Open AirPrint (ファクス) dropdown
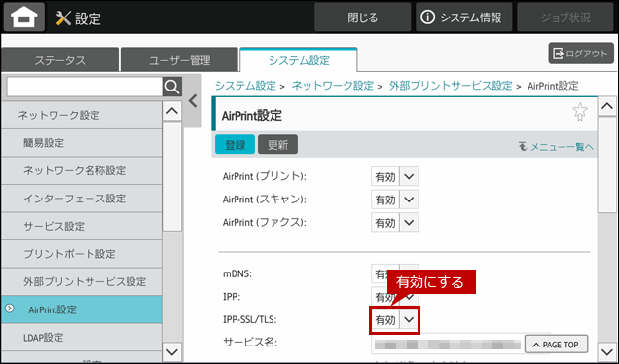 pos(395,222)
